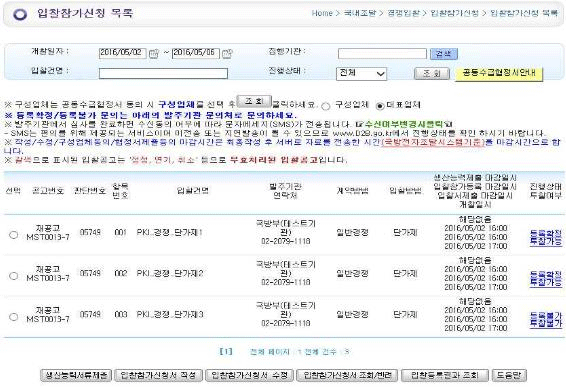Open 경쟁입찰 breadcrumb item
566x387 pixels.
coord(403,13)
